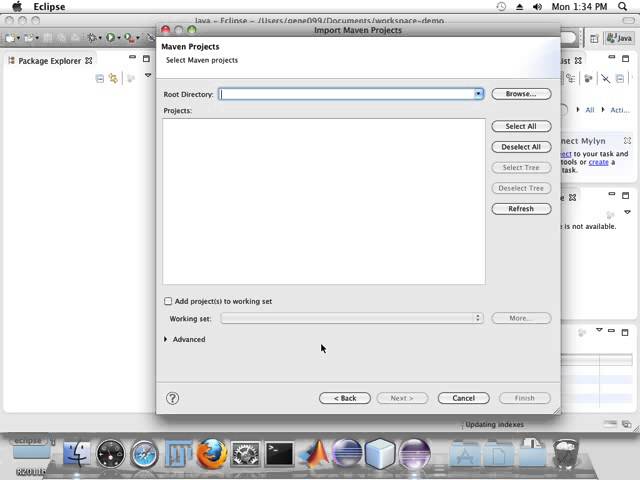Open Package Explorer view menu triangle

(x=148, y=76)
